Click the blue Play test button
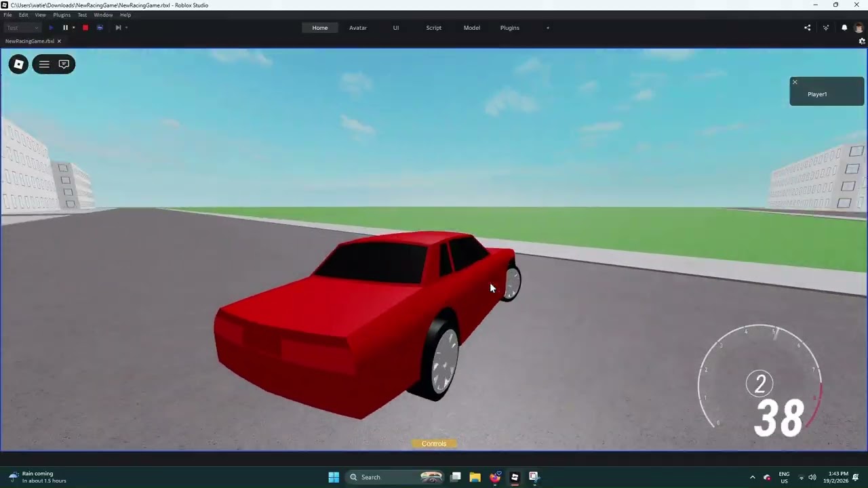The width and height of the screenshot is (868, 488). point(51,28)
